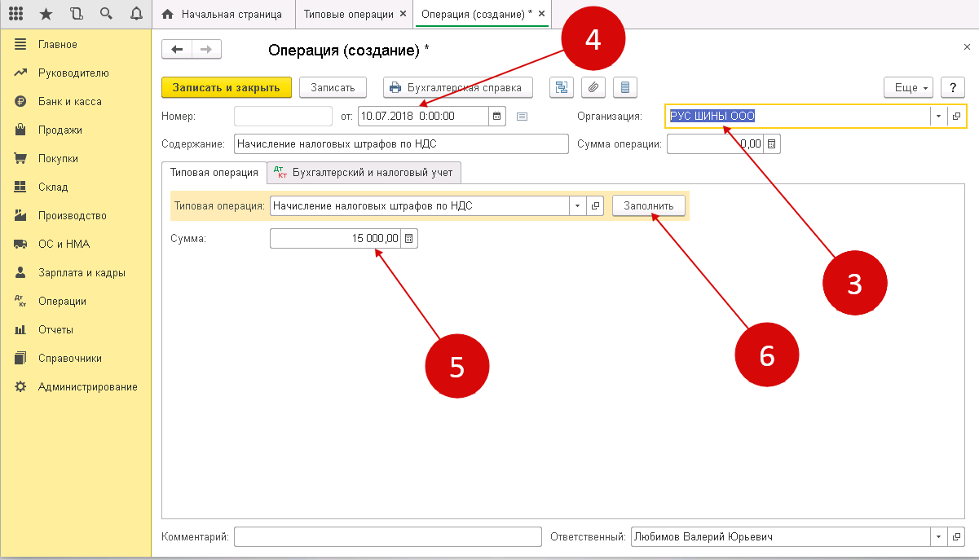979x560 pixels.
Task: Click the Номер input field
Action: coord(283,116)
